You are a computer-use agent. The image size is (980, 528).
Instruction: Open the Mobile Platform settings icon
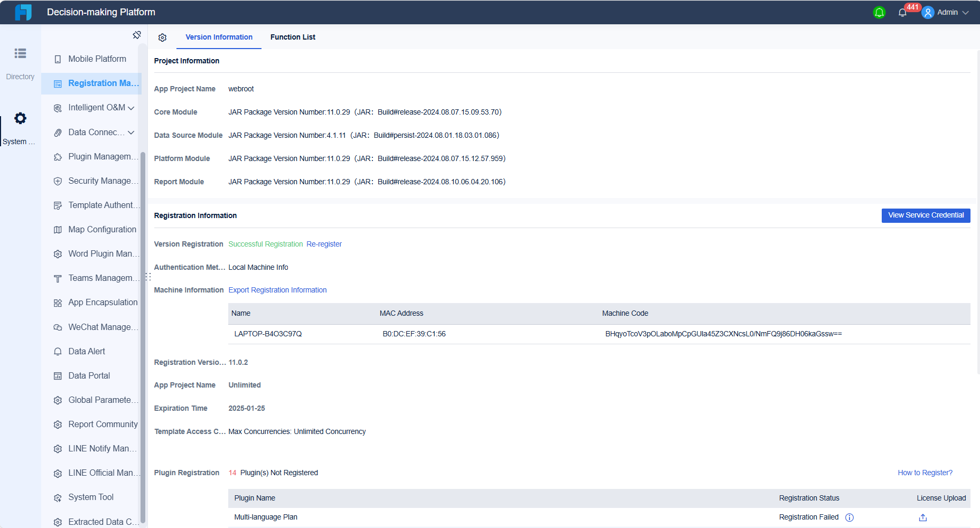pyautogui.click(x=58, y=59)
